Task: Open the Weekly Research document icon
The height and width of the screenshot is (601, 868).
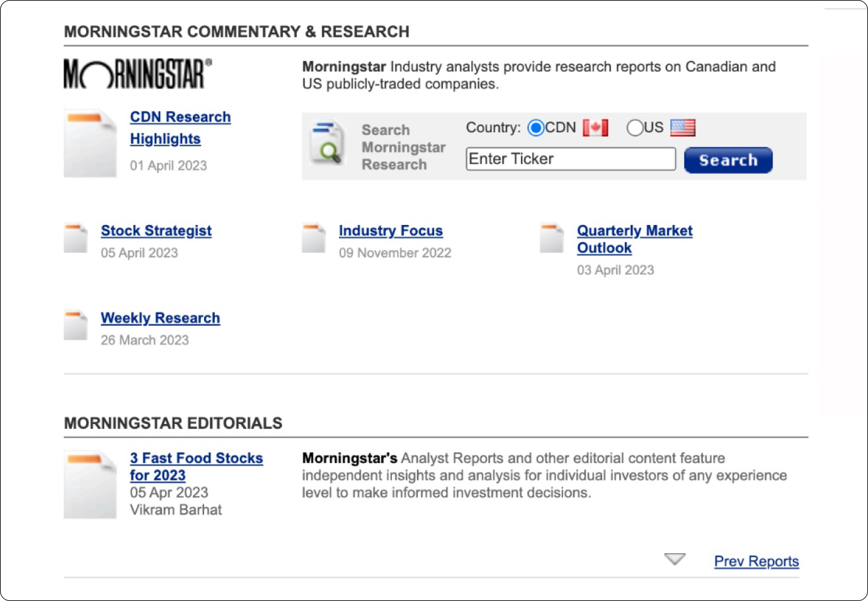Action: coord(76,325)
